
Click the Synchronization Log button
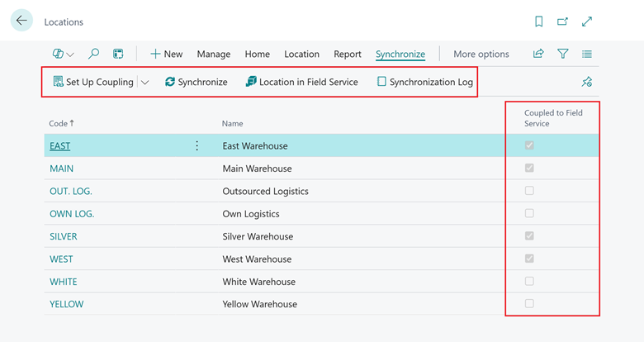425,82
